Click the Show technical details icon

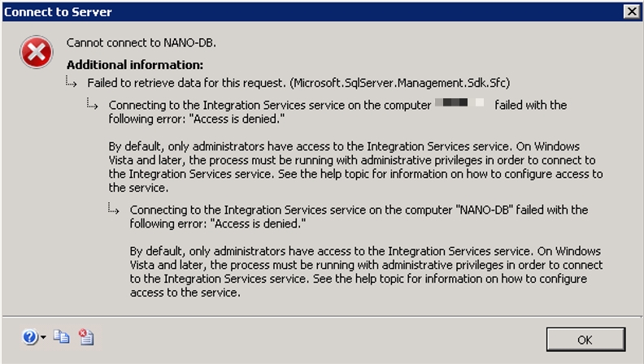point(86,337)
